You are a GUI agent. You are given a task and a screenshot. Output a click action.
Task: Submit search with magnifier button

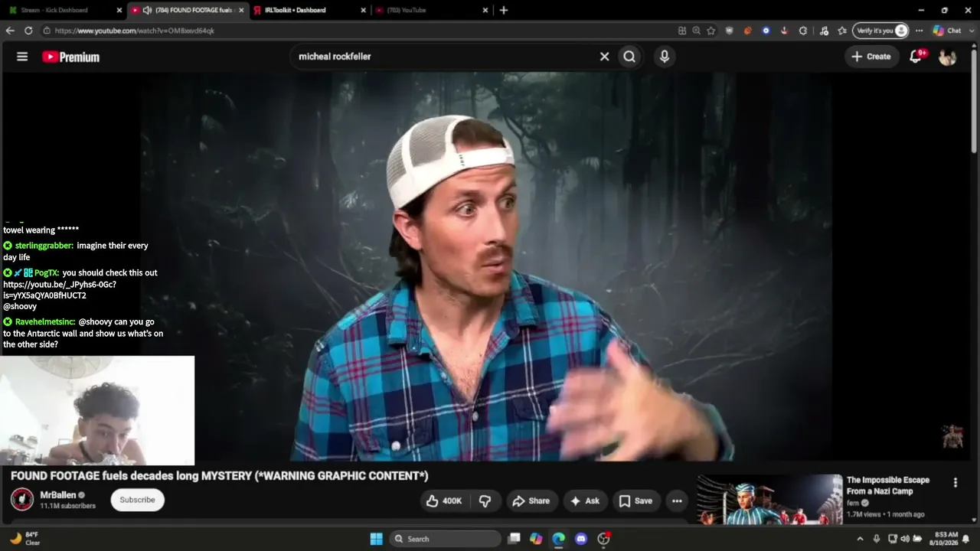[x=629, y=57]
